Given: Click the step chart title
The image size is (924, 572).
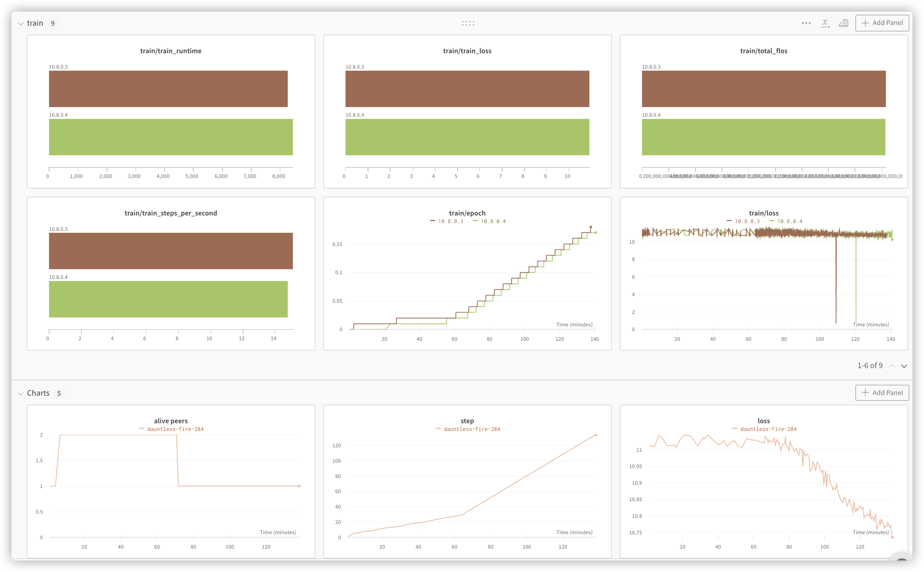Looking at the screenshot, I should pyautogui.click(x=467, y=421).
